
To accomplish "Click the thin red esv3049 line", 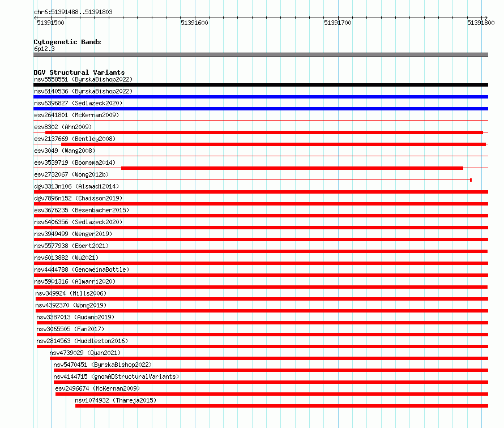I will pyautogui.click(x=260, y=156).
